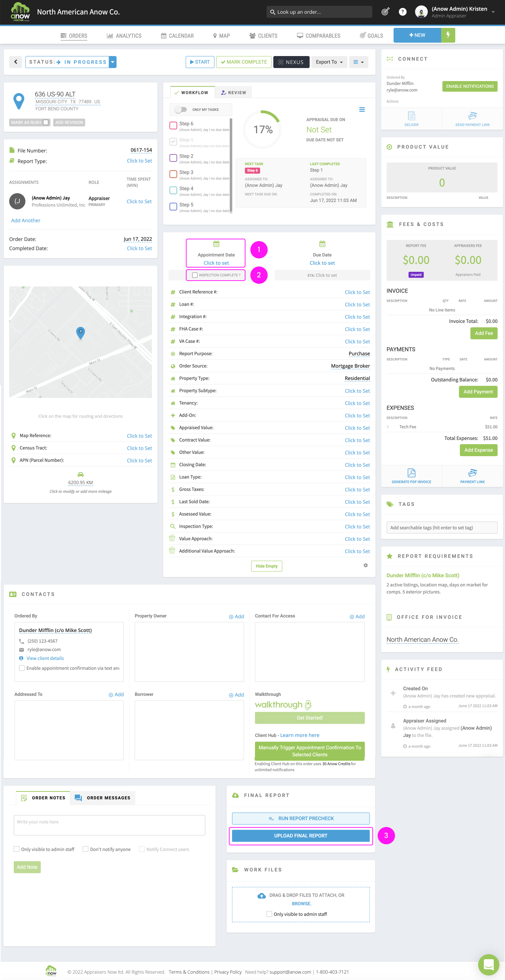
Task: Open the Status In Progress dropdown arrow
Action: point(112,62)
